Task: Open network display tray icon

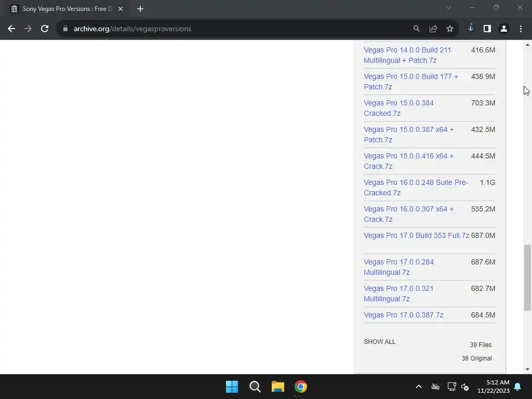Action: pyautogui.click(x=451, y=387)
